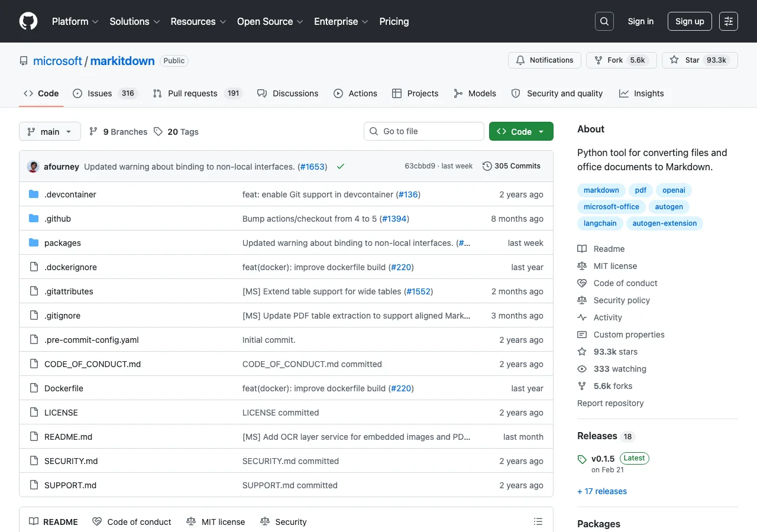757x532 pixels.
Task: Click the star icon beside 93.3k stars
Action: (x=582, y=352)
